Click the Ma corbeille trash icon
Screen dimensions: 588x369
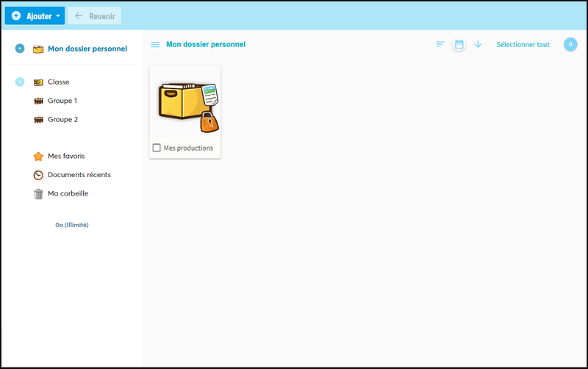click(x=38, y=194)
